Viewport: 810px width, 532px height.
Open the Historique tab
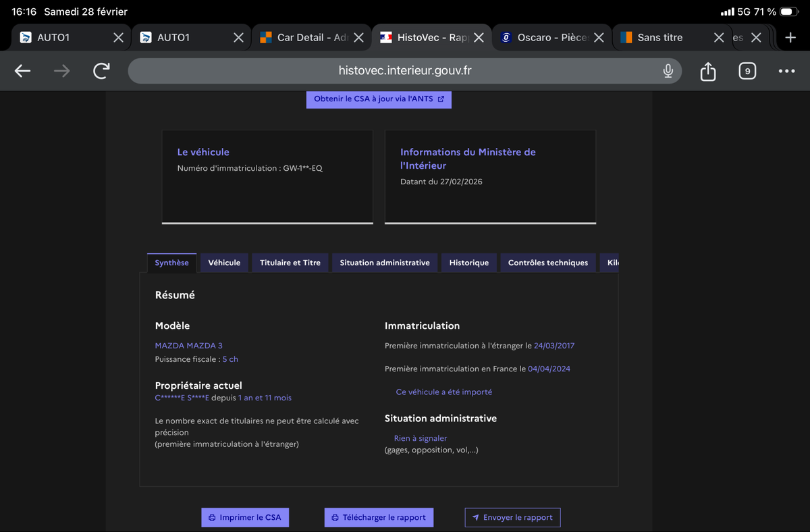tap(469, 263)
